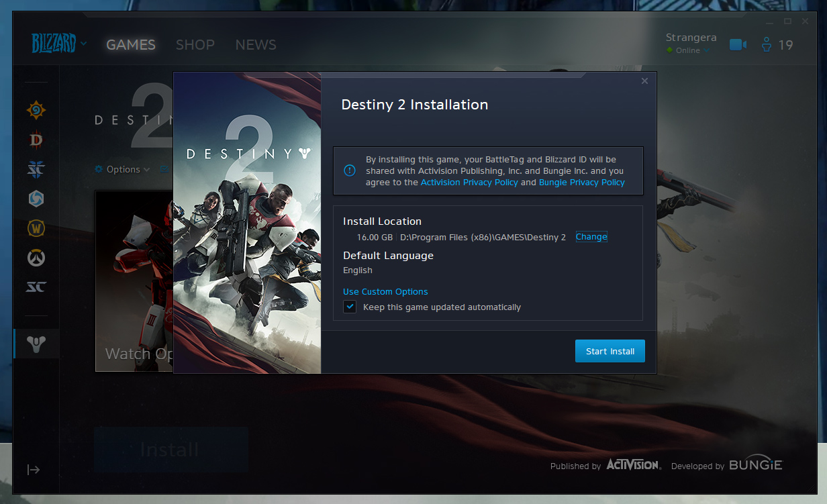Select the Hearthstone icon in sidebar

point(36,110)
